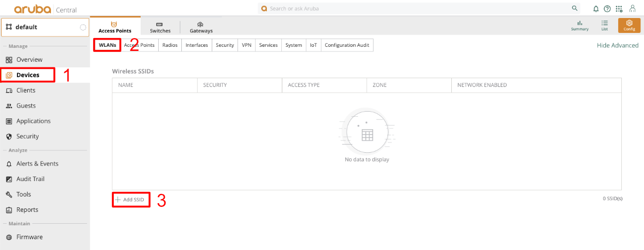Open the Gateways device tab
The width and height of the screenshot is (644, 250).
point(201,28)
